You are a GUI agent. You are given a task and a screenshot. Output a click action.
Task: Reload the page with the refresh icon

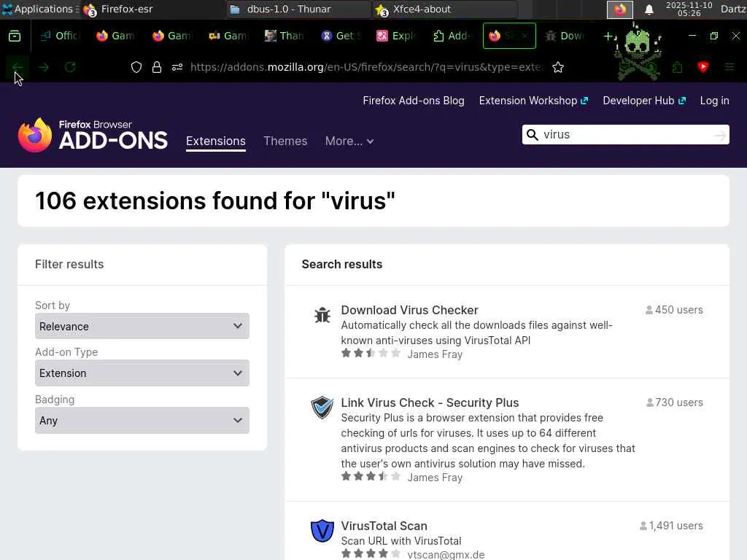70,67
